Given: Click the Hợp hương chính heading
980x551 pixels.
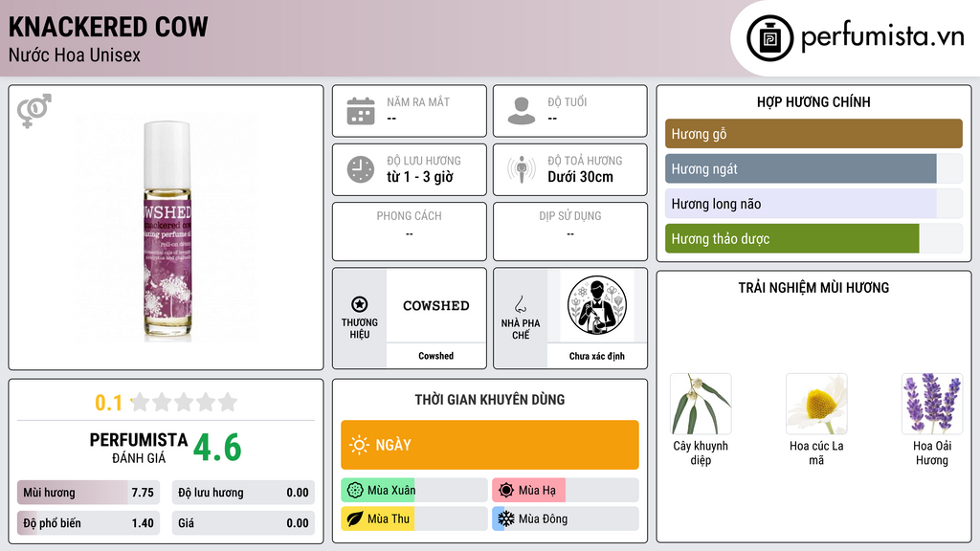Looking at the screenshot, I should [x=813, y=101].
